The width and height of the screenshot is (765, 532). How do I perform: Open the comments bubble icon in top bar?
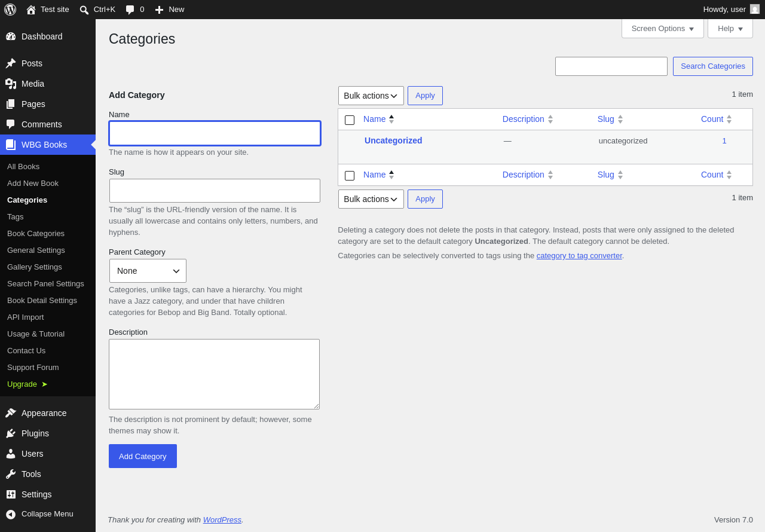tap(130, 10)
